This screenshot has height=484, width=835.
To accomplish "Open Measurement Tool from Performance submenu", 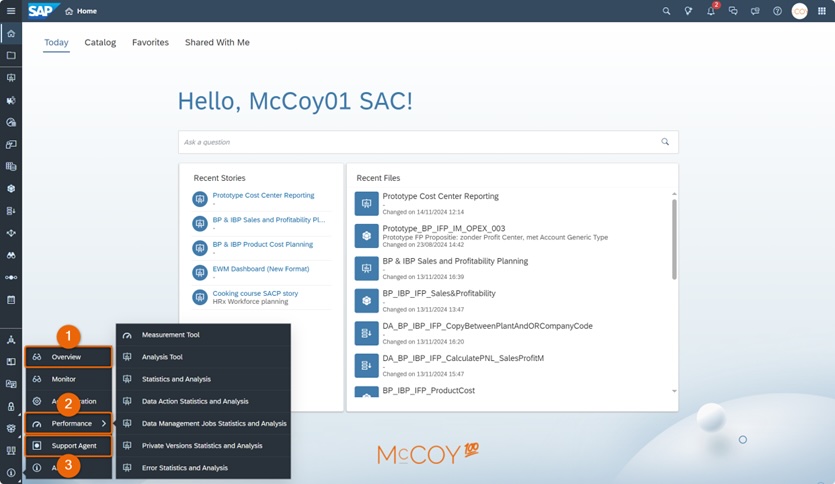I will coord(203,335).
